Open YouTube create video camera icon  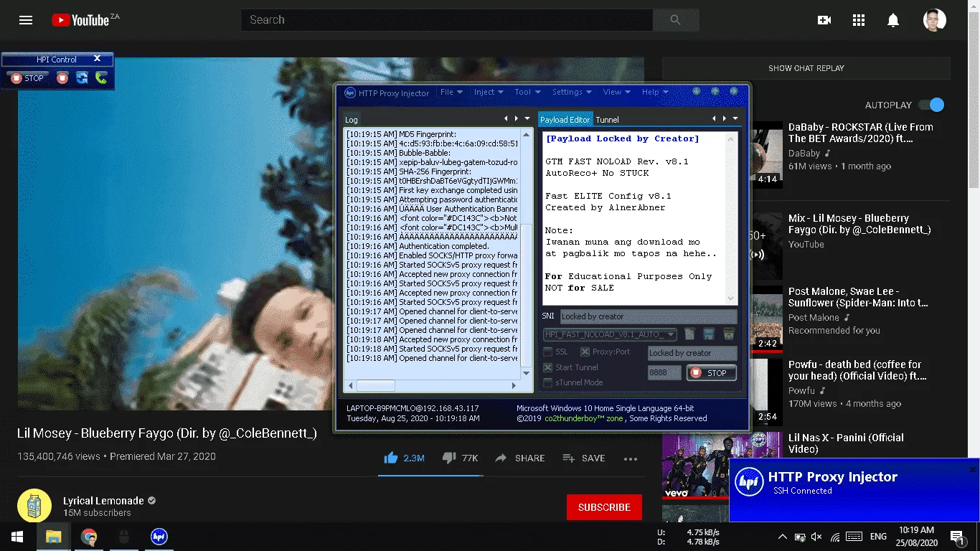[x=824, y=20]
